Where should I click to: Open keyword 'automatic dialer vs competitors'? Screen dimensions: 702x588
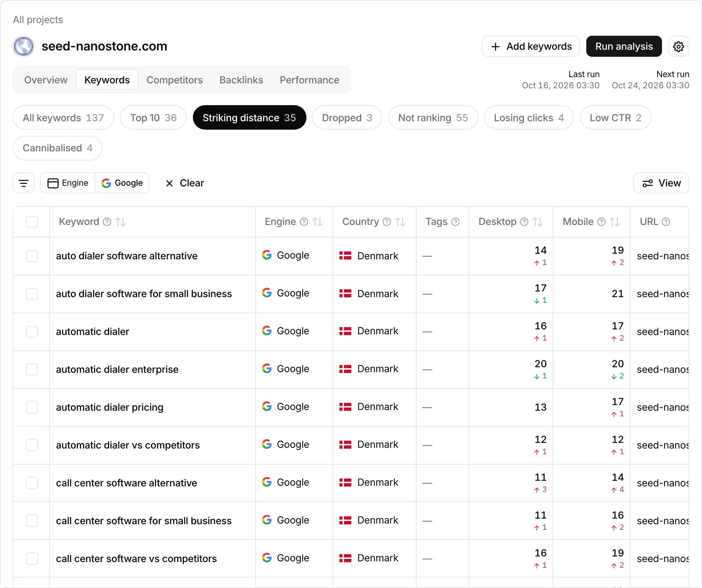(128, 445)
